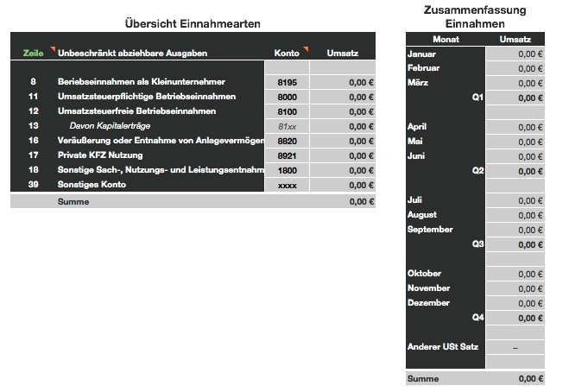The height and width of the screenshot is (392, 569).
Task: Select the Summe total in Zusammenfassung Einnahmen
Action: (x=515, y=378)
